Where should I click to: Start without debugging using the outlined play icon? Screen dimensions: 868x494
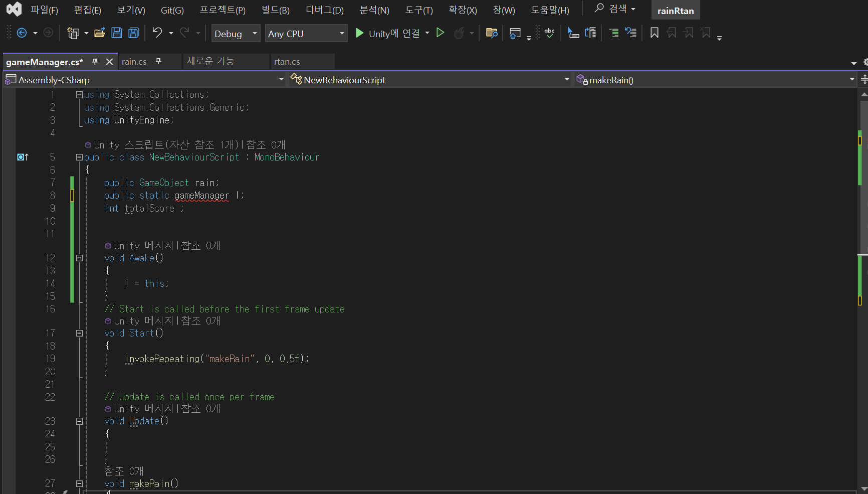tap(441, 33)
